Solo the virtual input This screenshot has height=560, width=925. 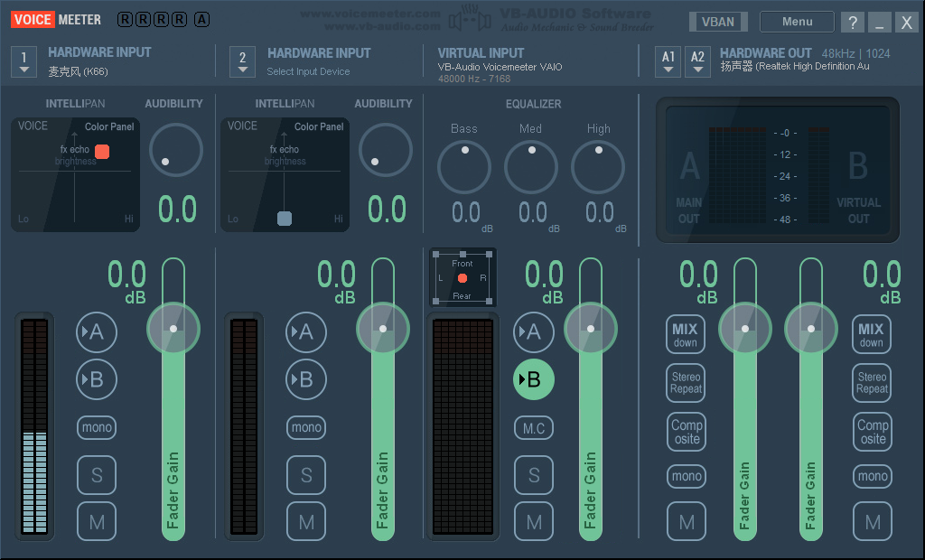pyautogui.click(x=534, y=475)
